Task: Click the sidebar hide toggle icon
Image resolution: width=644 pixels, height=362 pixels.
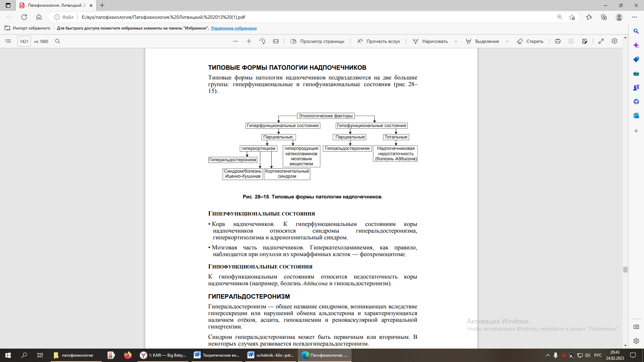Action: [x=636, y=327]
